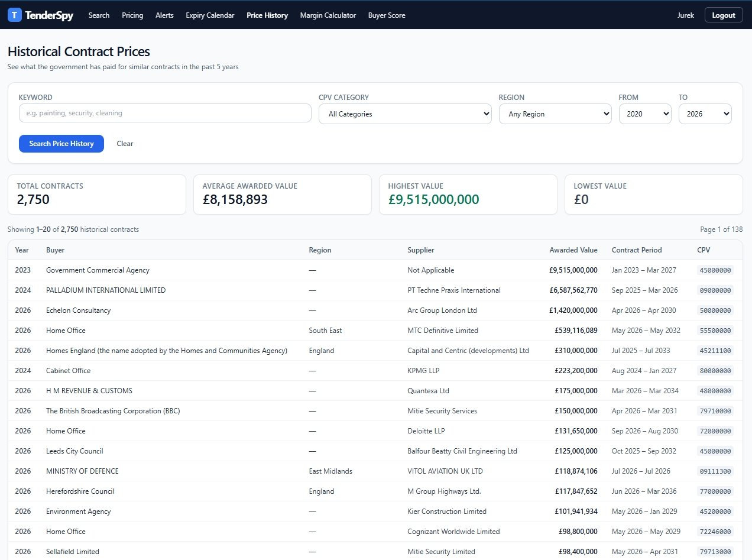This screenshot has width=752, height=560.
Task: Click the CPV code 72246000 badge
Action: (715, 532)
